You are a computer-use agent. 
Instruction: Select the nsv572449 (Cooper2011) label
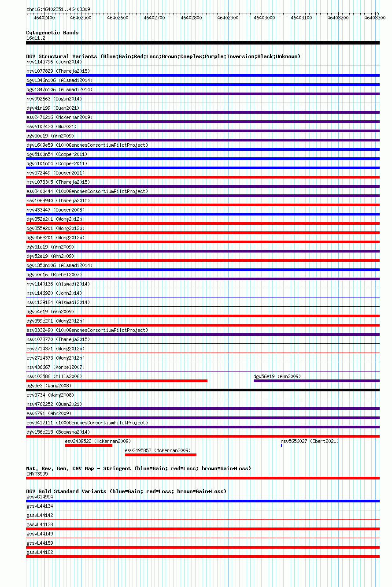coord(55,173)
